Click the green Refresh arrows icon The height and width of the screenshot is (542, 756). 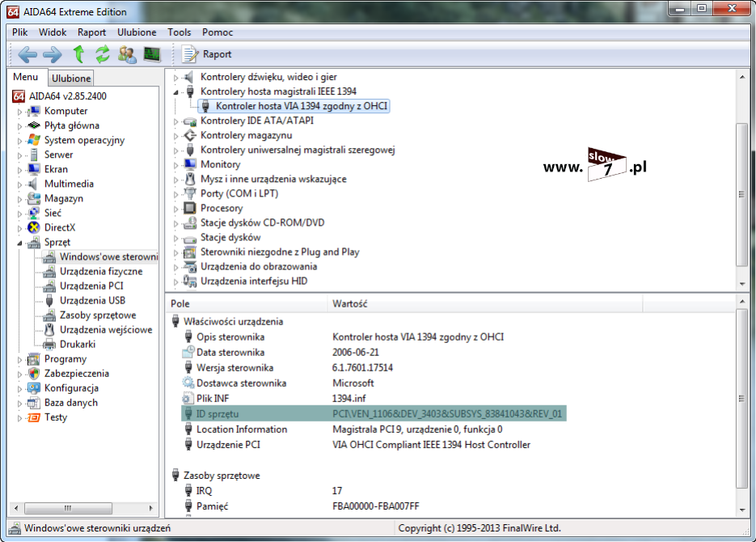coord(102,54)
